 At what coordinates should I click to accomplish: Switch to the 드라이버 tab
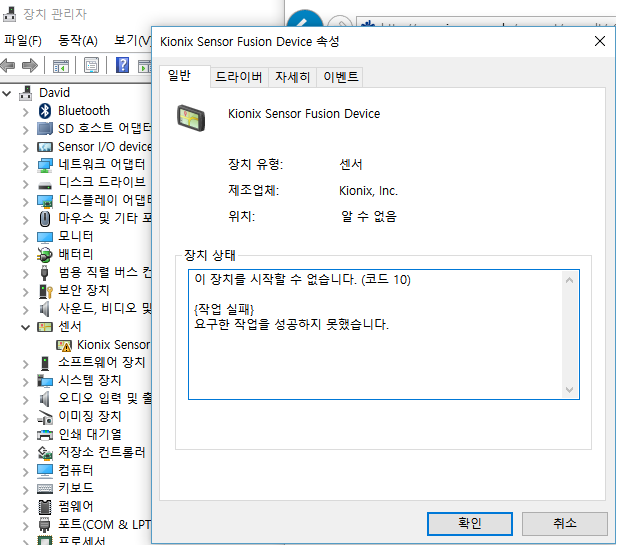click(x=239, y=77)
